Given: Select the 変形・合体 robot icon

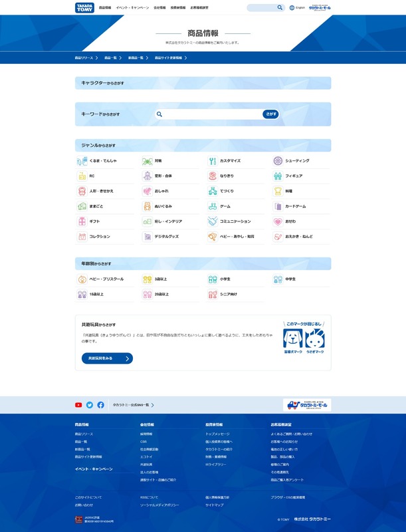Looking at the screenshot, I should tap(148, 176).
